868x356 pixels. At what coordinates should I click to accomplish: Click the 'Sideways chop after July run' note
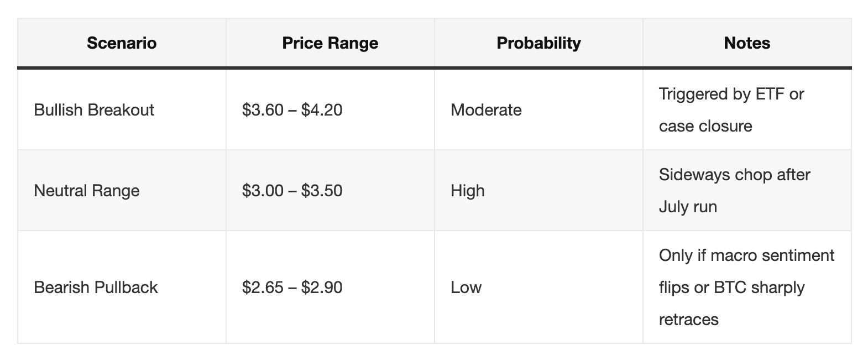734,191
